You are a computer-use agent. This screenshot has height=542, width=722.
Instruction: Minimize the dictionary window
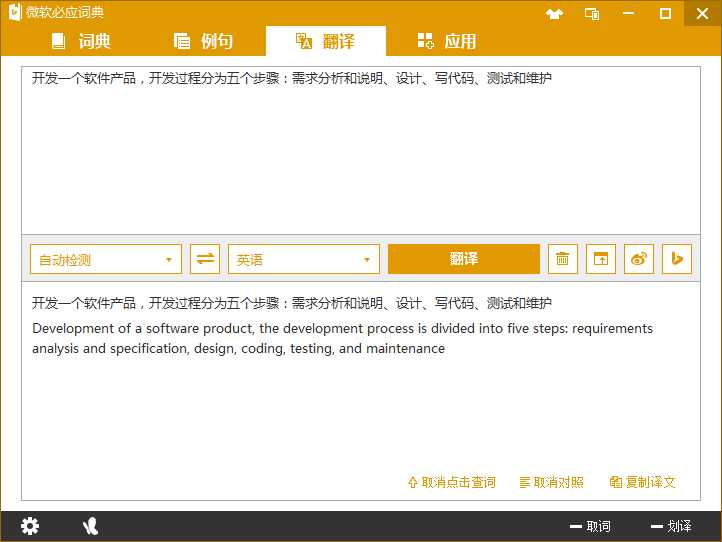[x=628, y=13]
